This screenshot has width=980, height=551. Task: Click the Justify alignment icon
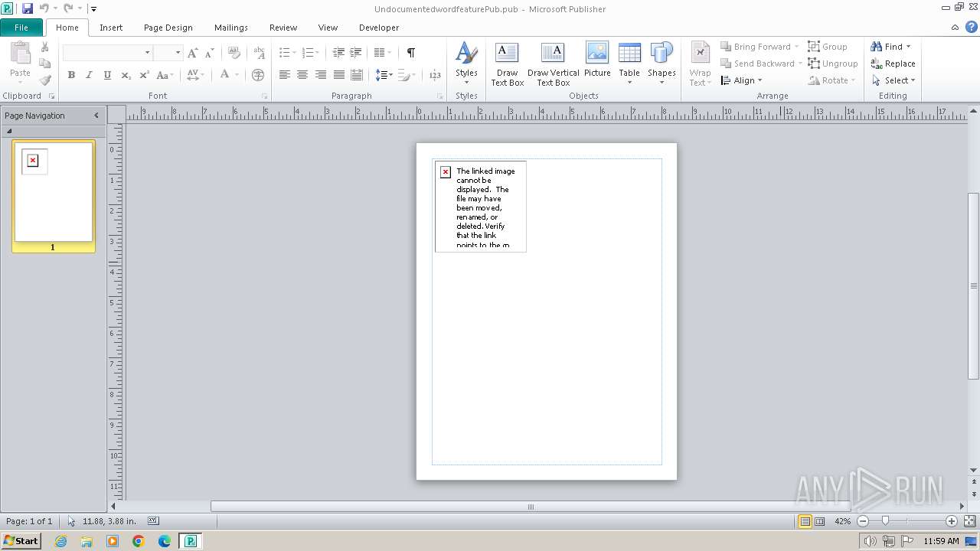(x=338, y=75)
